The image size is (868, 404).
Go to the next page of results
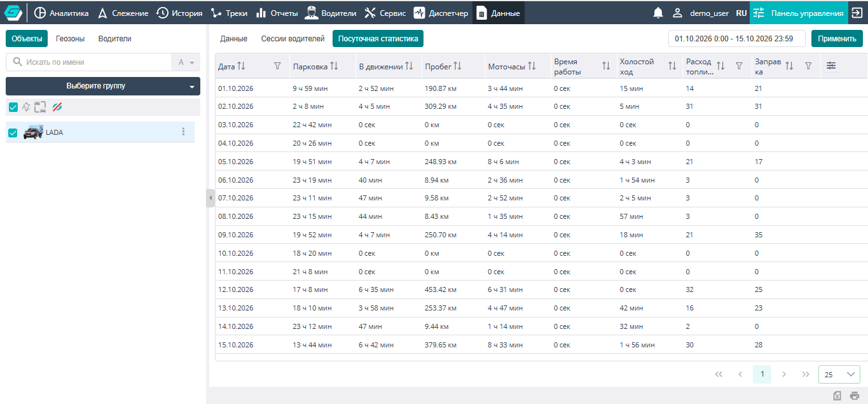(x=784, y=374)
